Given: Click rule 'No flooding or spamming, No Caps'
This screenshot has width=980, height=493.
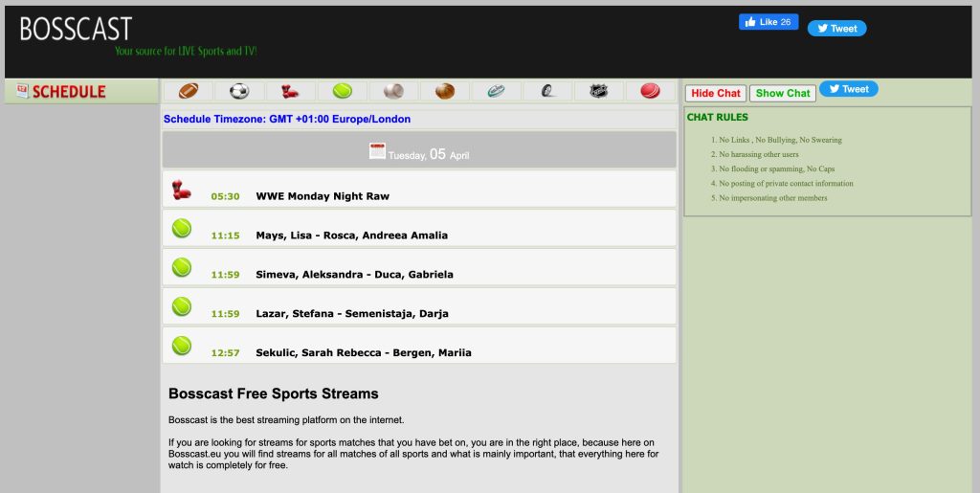Looking at the screenshot, I should tap(777, 168).
